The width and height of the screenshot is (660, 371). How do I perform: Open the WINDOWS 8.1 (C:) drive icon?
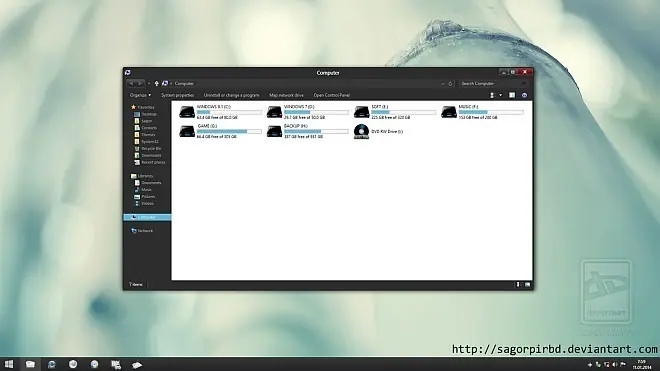187,112
